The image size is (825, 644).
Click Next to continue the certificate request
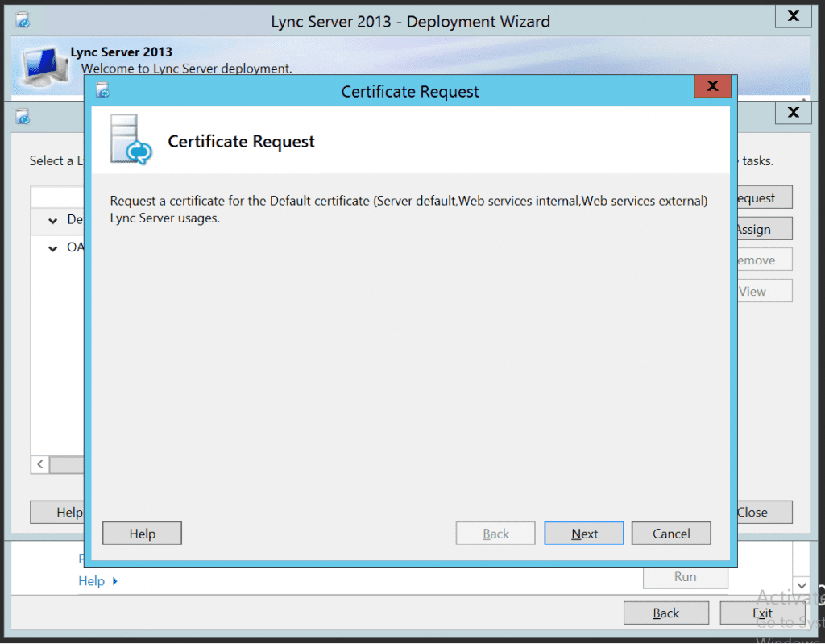point(583,533)
